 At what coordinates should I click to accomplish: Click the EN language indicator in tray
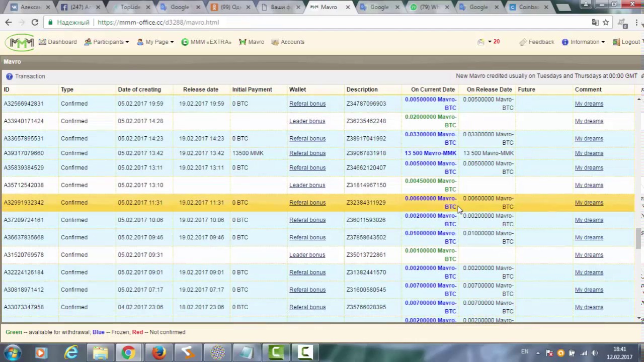(525, 352)
